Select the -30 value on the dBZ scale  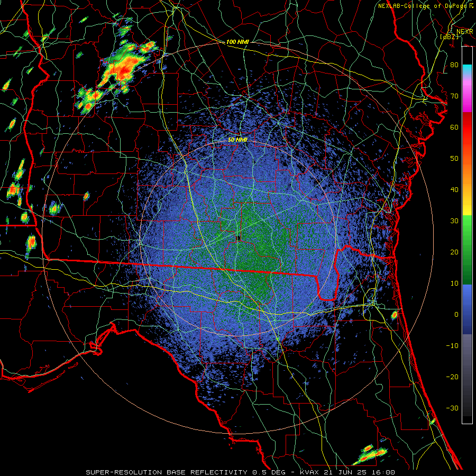coord(452,408)
